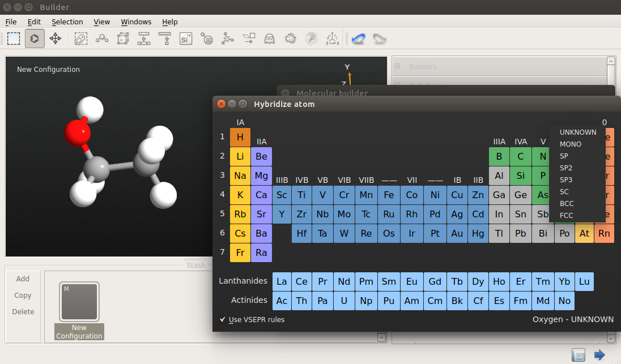Click the Add button in Stash
Screen dimensions: 621x364
point(23,279)
